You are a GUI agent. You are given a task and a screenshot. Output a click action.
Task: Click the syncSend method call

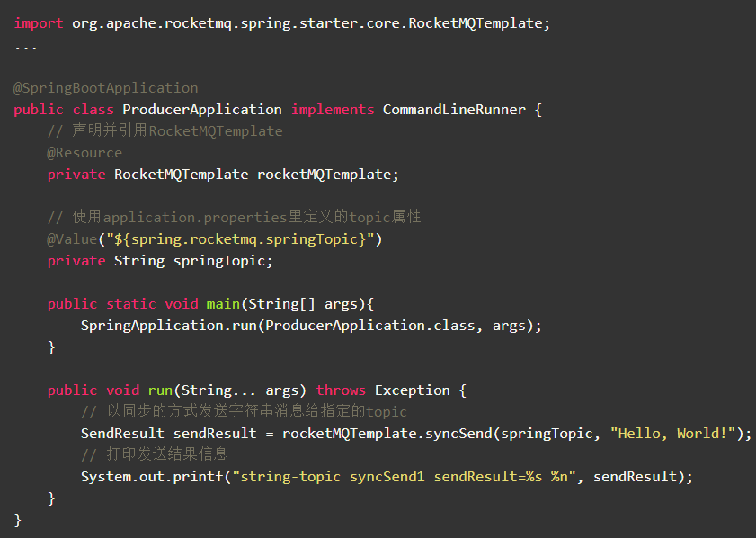(459, 434)
